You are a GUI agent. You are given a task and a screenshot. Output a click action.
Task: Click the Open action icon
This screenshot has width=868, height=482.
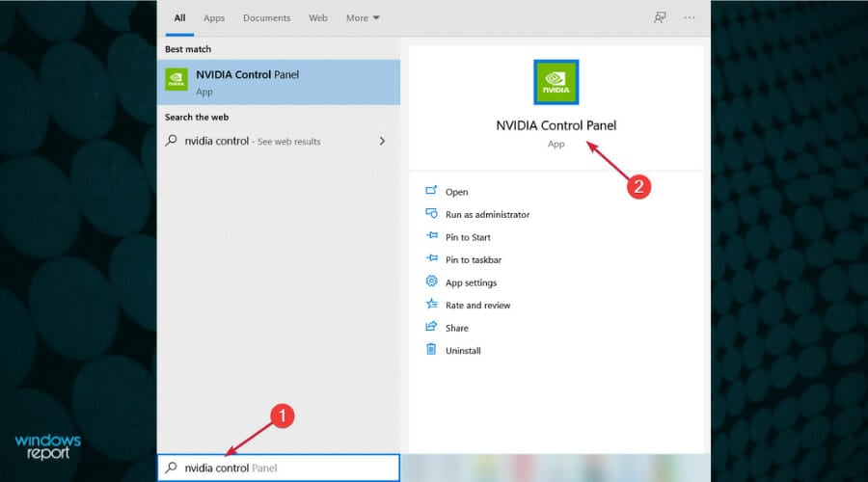(431, 190)
